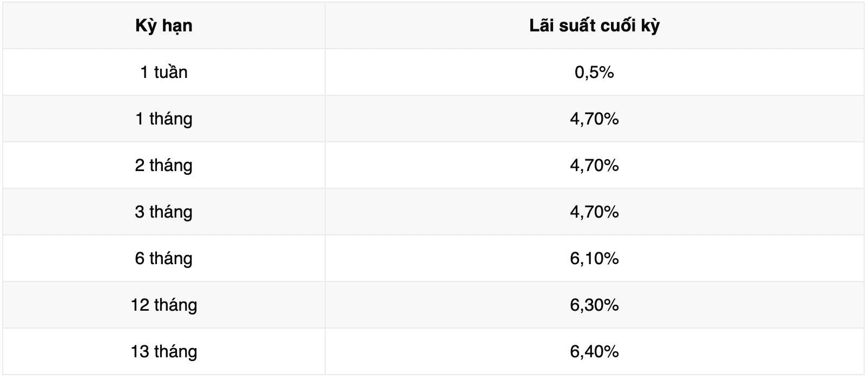Select the "1 tuần" term cell

click(163, 73)
